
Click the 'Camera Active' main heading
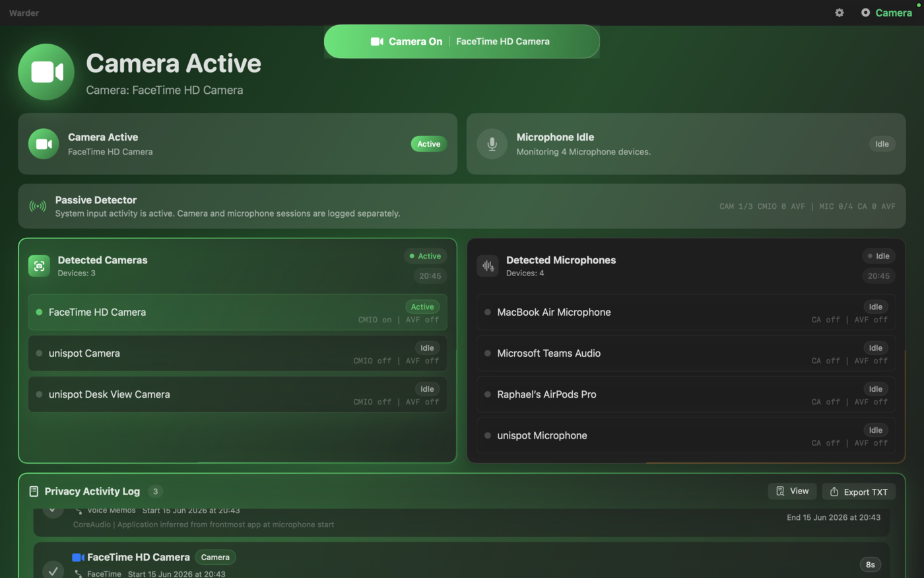click(174, 63)
